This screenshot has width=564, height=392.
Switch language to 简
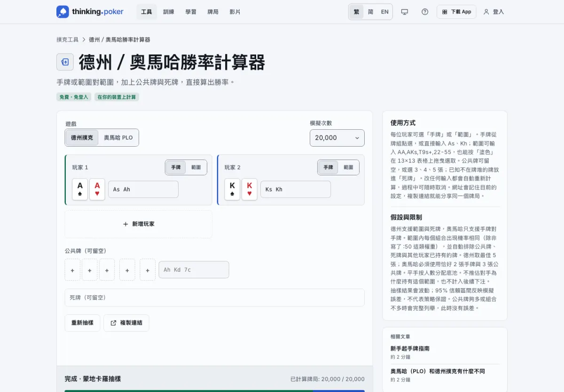point(370,12)
